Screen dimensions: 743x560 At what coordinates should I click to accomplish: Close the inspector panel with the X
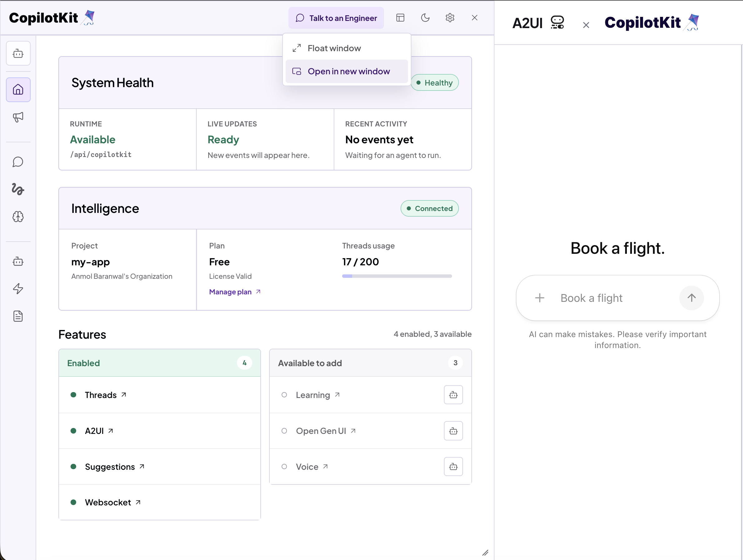pos(474,18)
